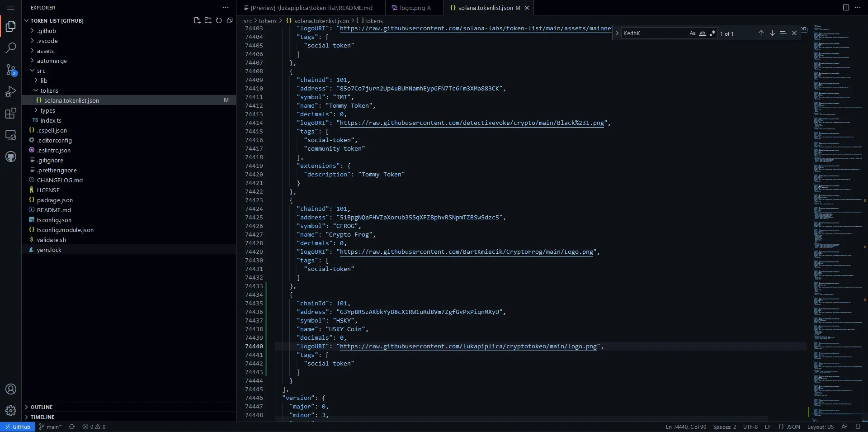Split the editor to the right
Image resolution: width=868 pixels, height=432 pixels.
coord(846,8)
